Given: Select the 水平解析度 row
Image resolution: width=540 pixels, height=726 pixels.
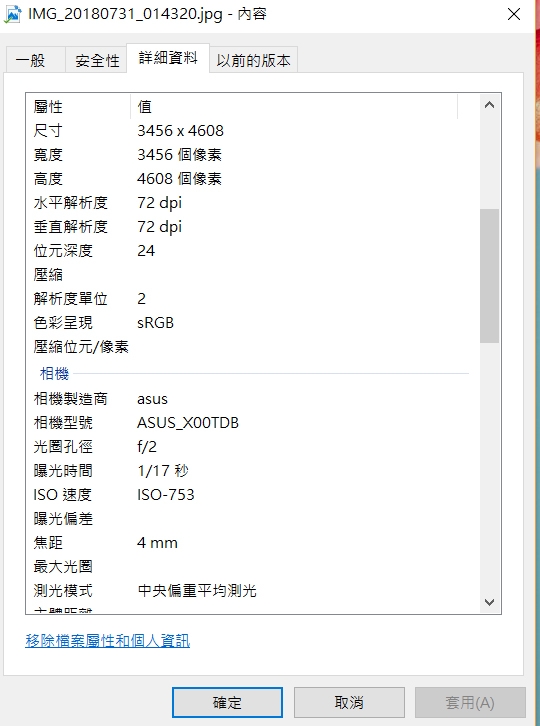Looking at the screenshot, I should pos(252,203).
